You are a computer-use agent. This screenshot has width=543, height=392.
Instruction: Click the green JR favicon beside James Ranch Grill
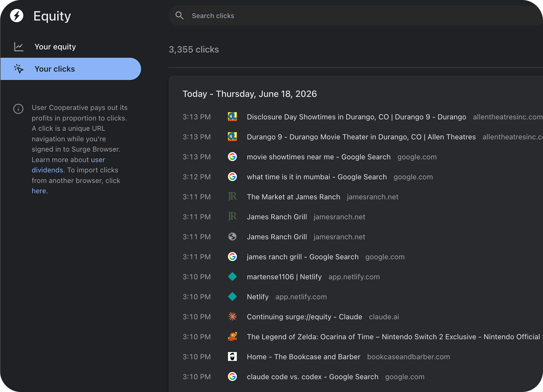tap(232, 217)
